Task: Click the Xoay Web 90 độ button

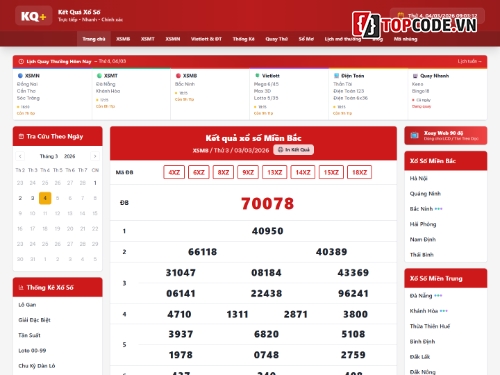Action: tap(446, 135)
